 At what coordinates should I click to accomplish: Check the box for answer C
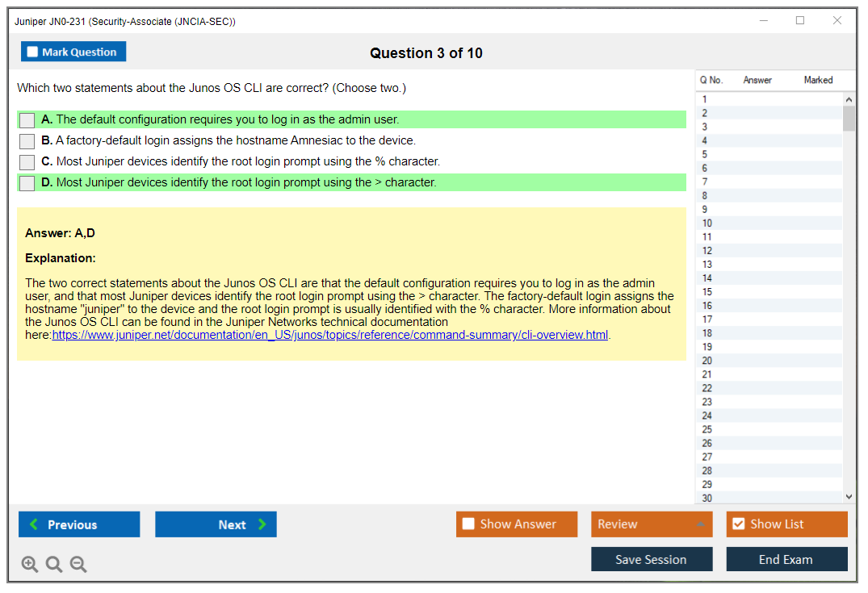pos(27,162)
